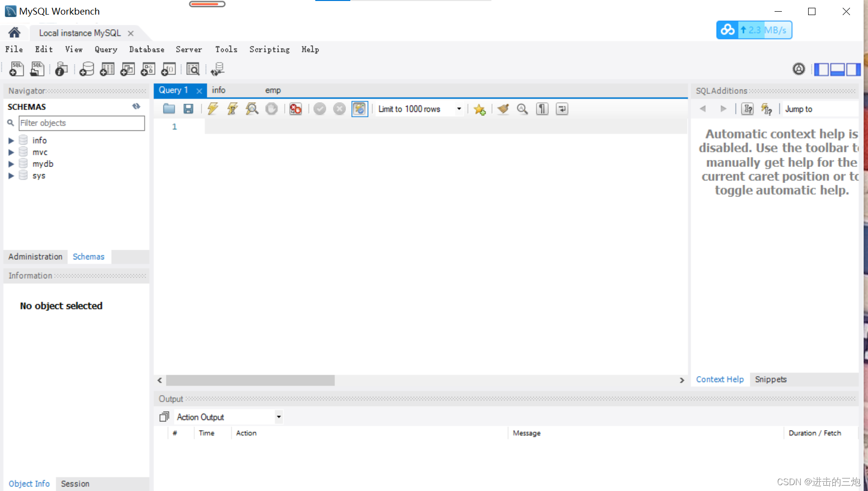Expand the mydb schema

[x=11, y=164]
